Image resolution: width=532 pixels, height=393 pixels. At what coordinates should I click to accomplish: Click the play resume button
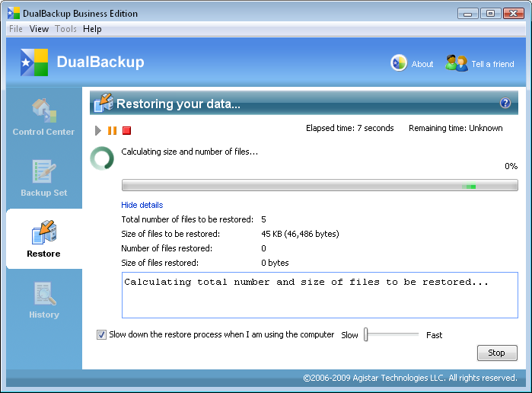[x=97, y=130]
